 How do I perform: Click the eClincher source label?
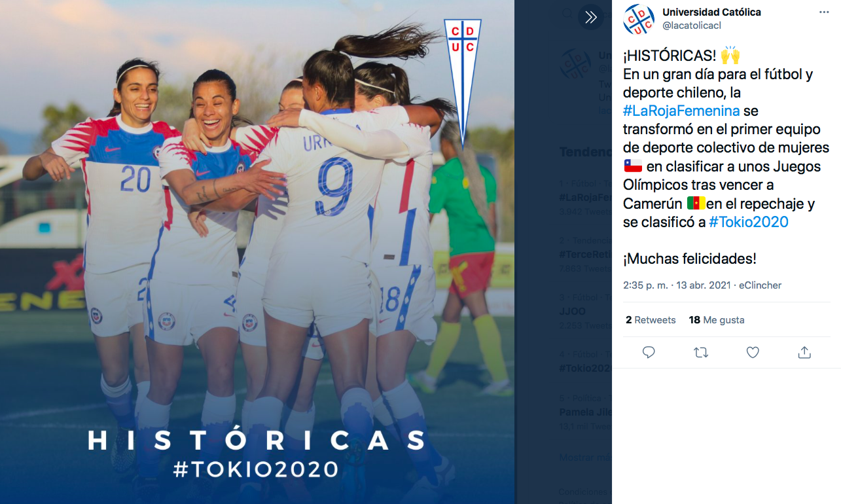(x=760, y=285)
